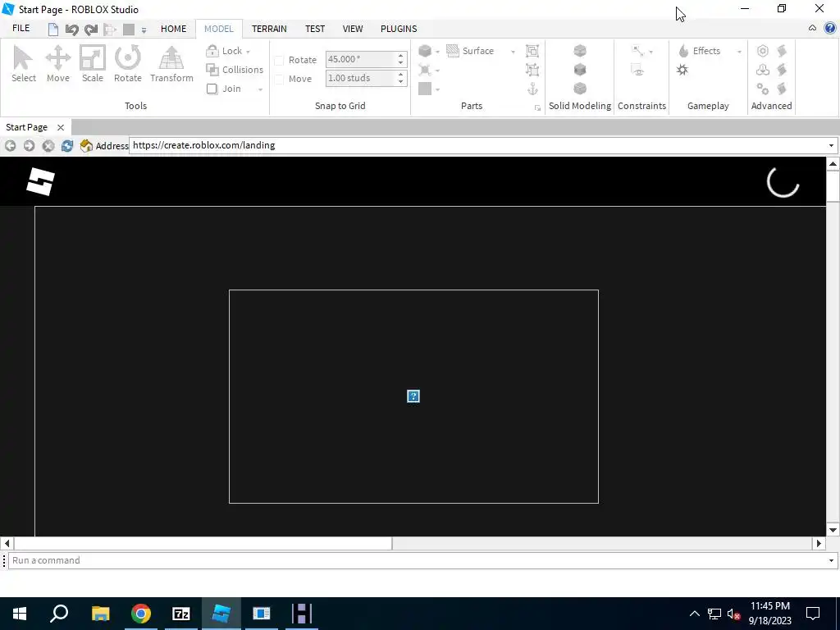Click the Separate solid modeling icon
Viewport: 840px width, 630px height.
[580, 89]
